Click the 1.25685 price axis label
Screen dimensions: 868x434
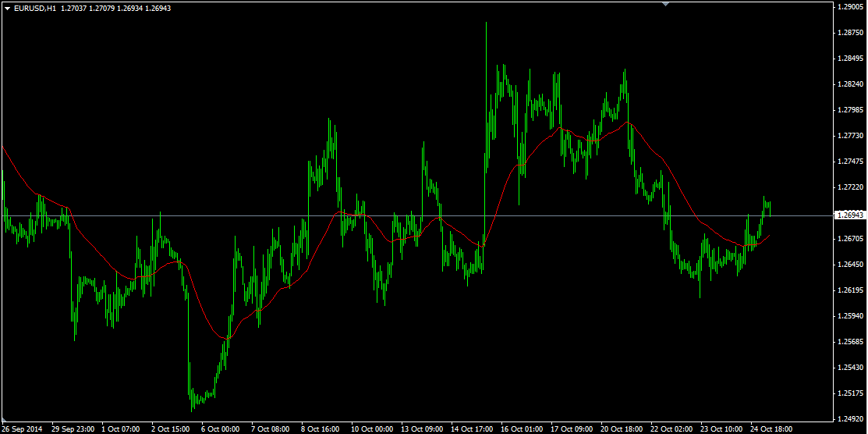(x=849, y=342)
